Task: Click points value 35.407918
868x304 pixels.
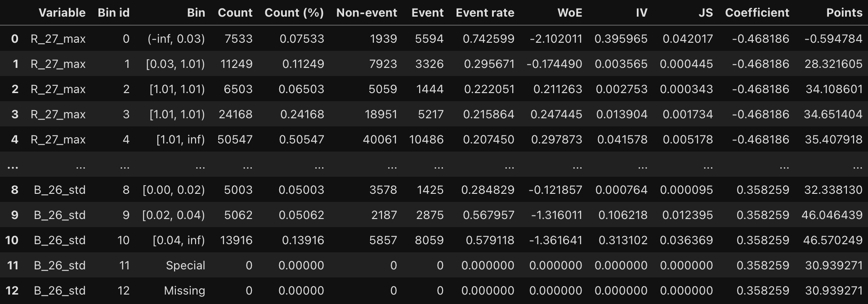Action: coord(833,139)
